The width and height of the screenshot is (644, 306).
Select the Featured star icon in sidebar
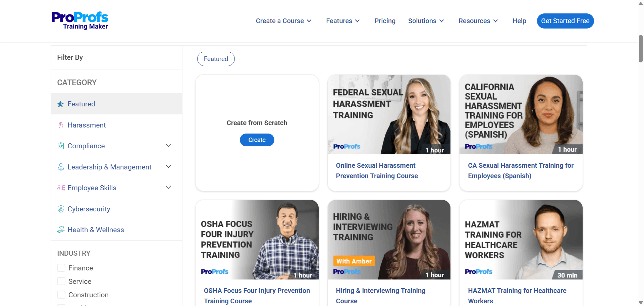point(60,104)
